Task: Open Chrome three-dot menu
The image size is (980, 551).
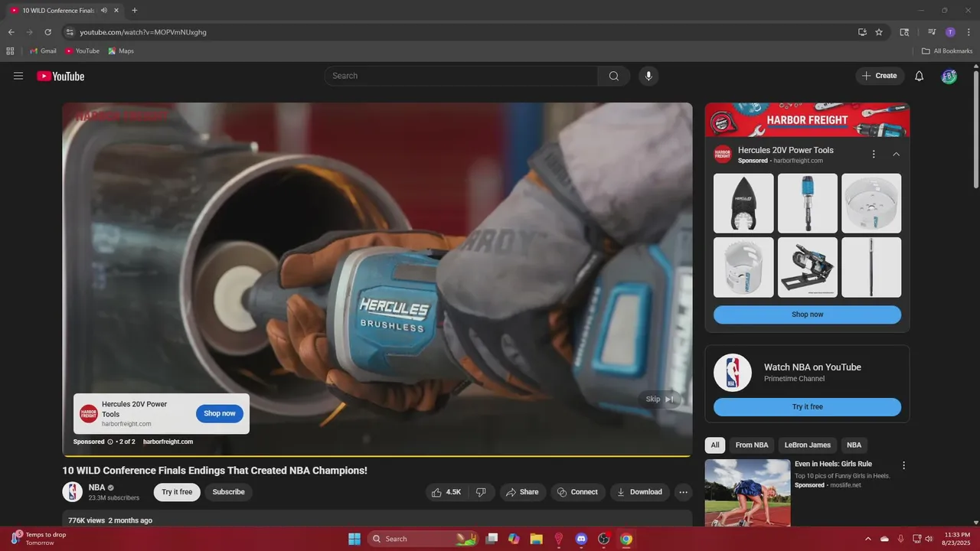Action: [x=967, y=32]
